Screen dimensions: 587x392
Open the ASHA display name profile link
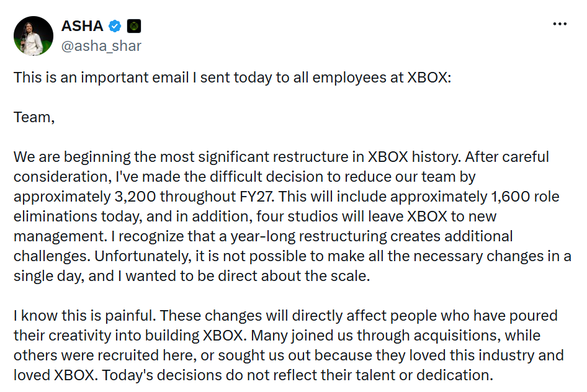click(x=83, y=26)
